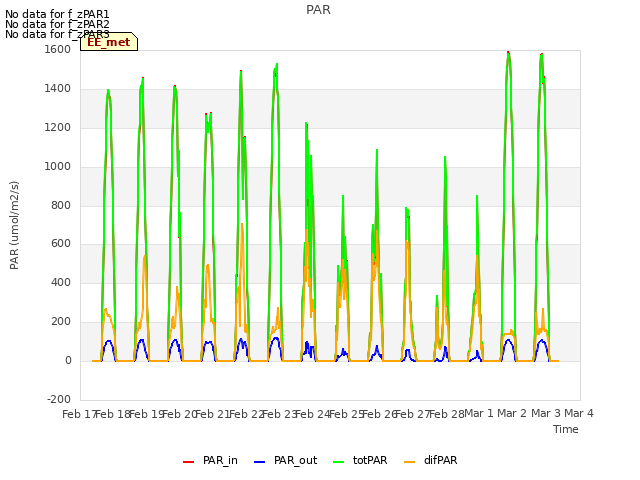Click the 1000 y-axis tick label
This screenshot has width=640, height=480.
click(58, 166)
